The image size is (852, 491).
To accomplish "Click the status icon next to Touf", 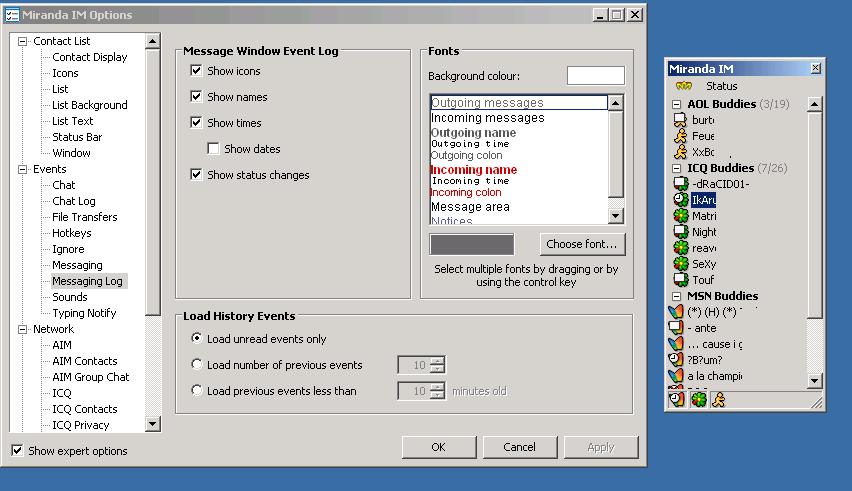I will pyautogui.click(x=680, y=280).
